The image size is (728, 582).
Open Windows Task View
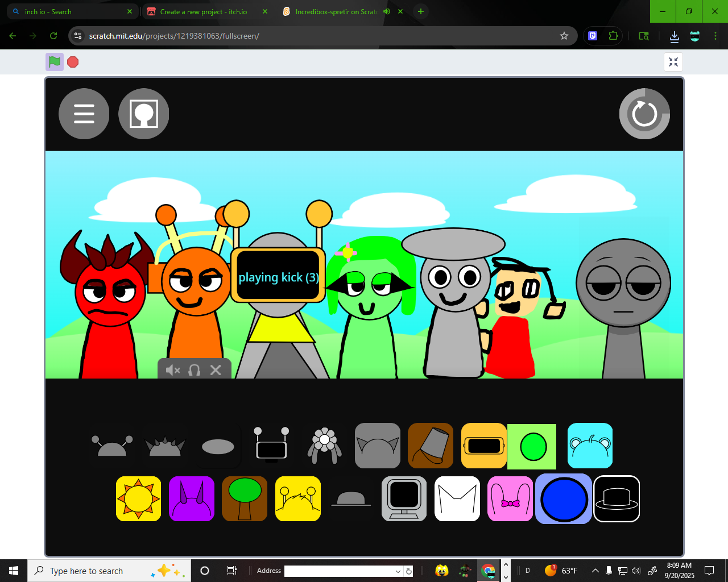232,571
